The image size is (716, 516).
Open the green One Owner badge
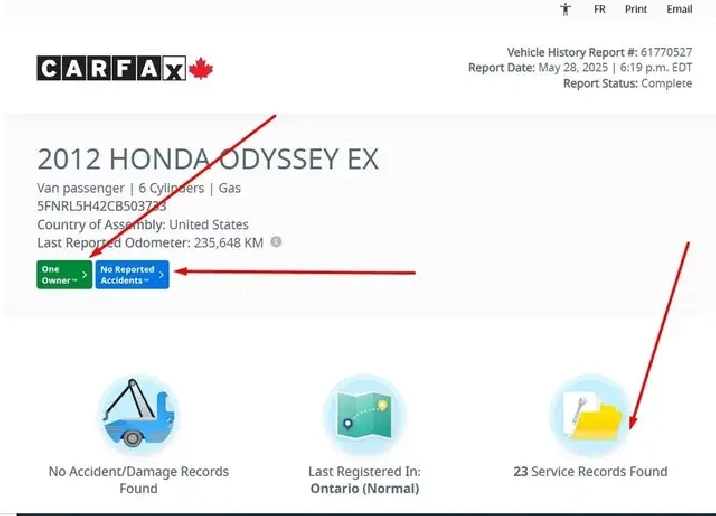point(64,274)
